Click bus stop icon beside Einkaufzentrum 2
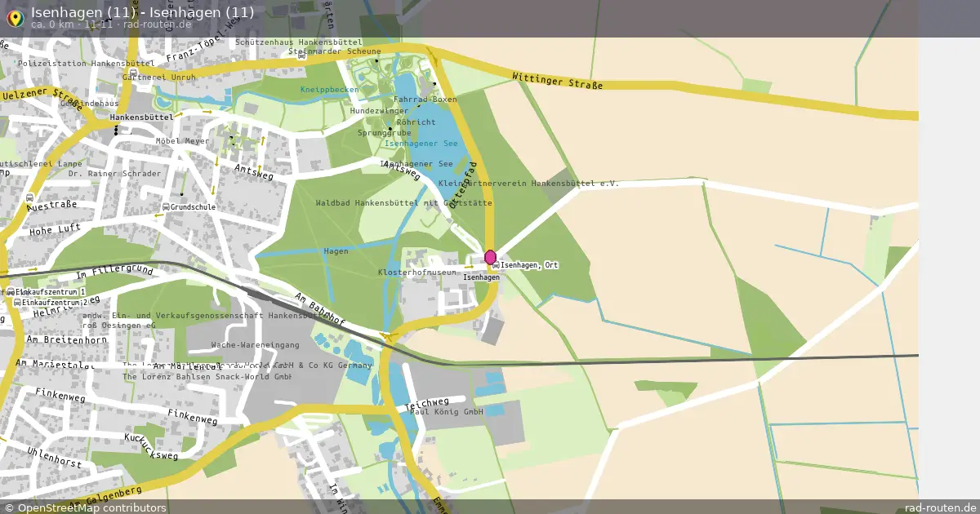980x514 pixels. pos(16,303)
